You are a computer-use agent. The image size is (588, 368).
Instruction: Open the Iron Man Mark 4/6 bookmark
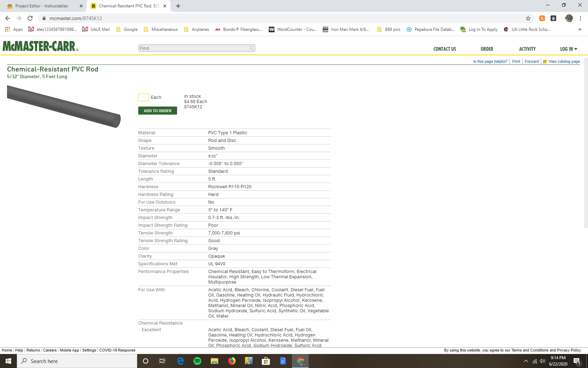(346, 29)
